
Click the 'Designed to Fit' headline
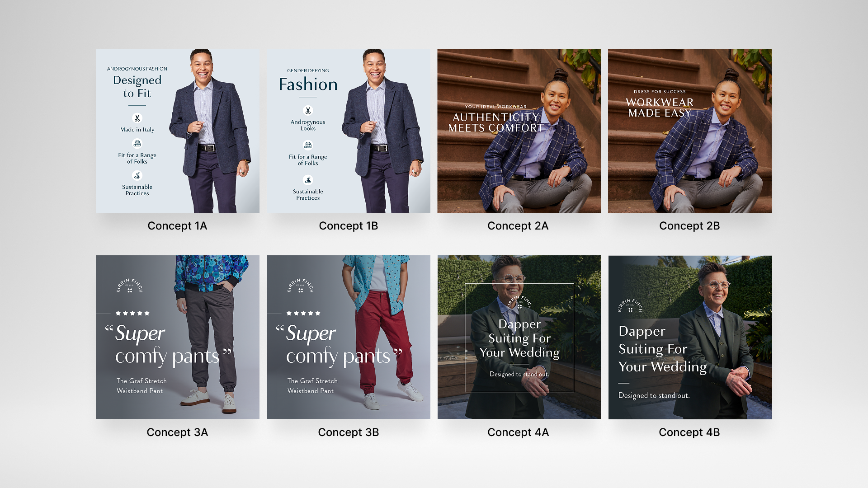point(137,87)
